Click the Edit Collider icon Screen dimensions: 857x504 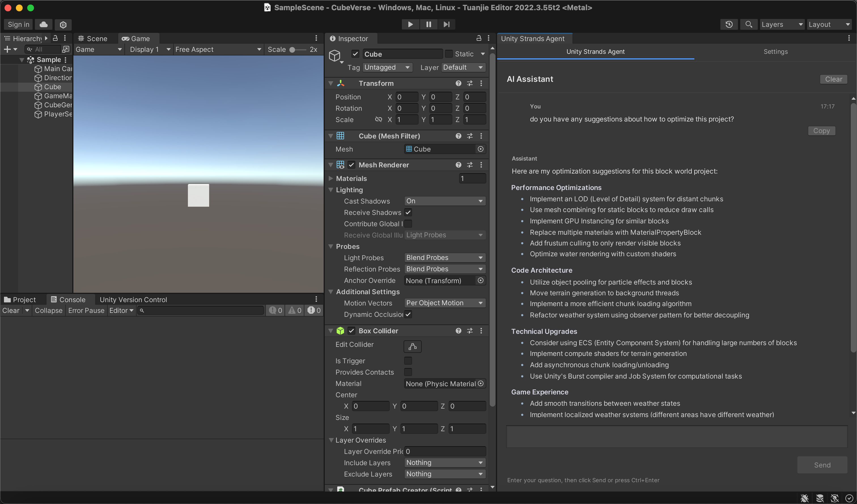coord(412,346)
